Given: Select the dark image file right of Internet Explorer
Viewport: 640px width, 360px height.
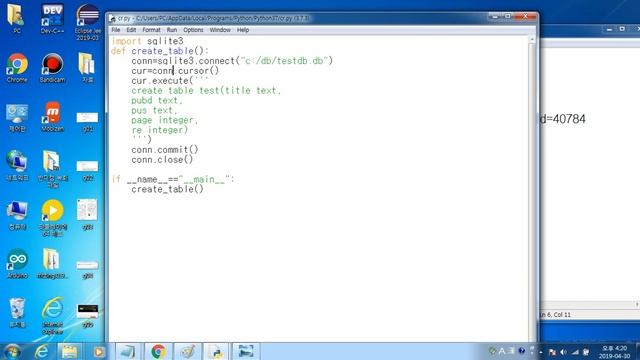Looking at the screenshot, I should 87,315.
